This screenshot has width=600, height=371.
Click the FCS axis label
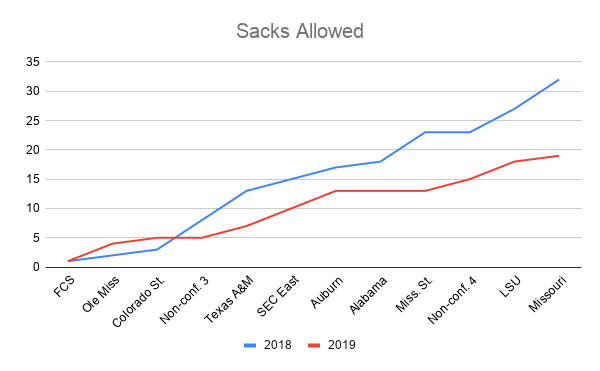(64, 286)
